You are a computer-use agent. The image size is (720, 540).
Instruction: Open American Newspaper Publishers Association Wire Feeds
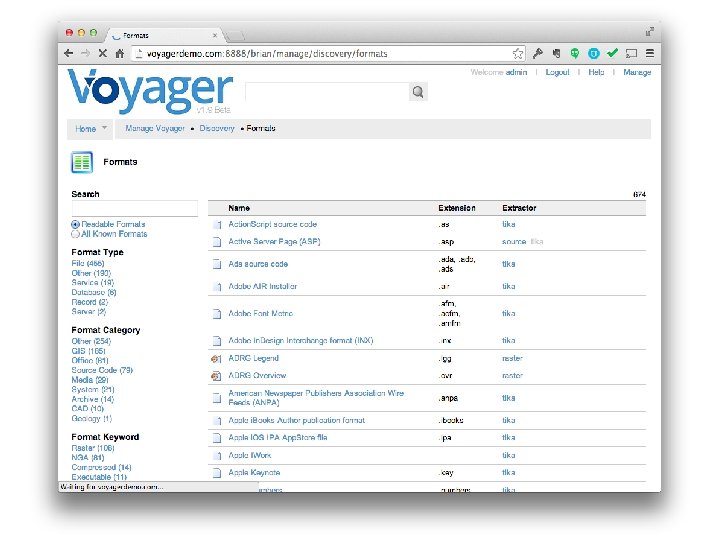[x=316, y=398]
